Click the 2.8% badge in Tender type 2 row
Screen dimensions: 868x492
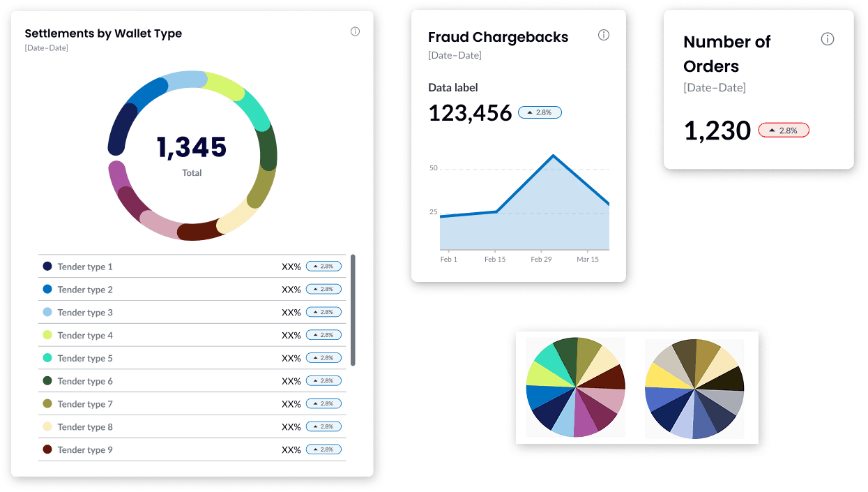323,289
